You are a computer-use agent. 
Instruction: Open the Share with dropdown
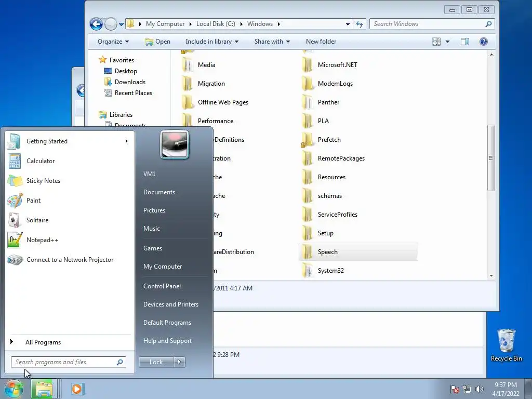(x=272, y=42)
